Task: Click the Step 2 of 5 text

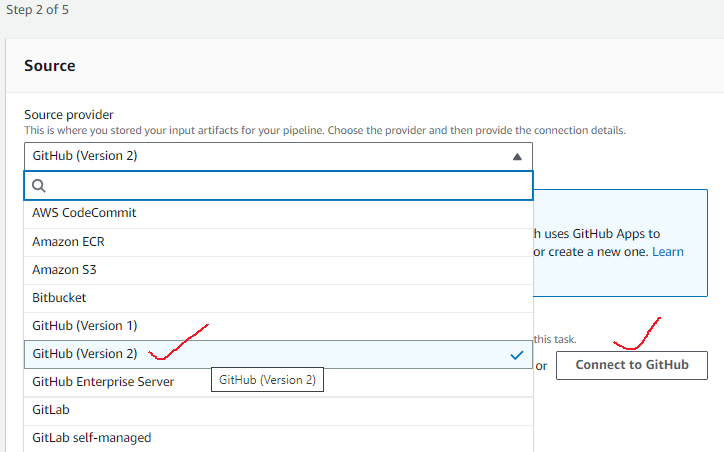Action: tap(37, 10)
